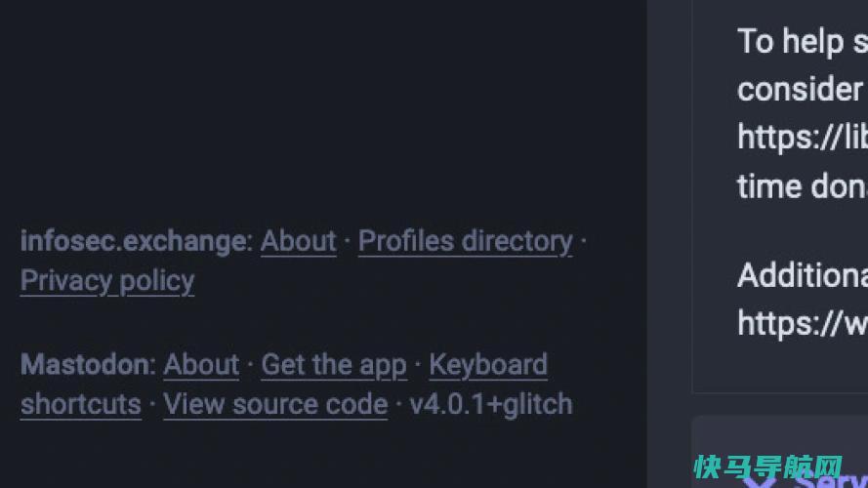Open the Profiles directory link
This screenshot has height=488, width=868.
[x=465, y=241]
